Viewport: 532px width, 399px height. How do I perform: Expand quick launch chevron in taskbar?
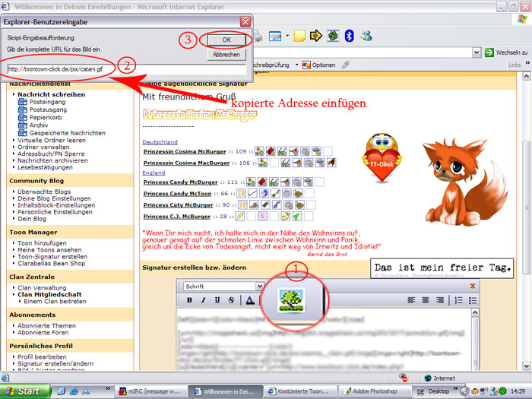click(x=108, y=388)
